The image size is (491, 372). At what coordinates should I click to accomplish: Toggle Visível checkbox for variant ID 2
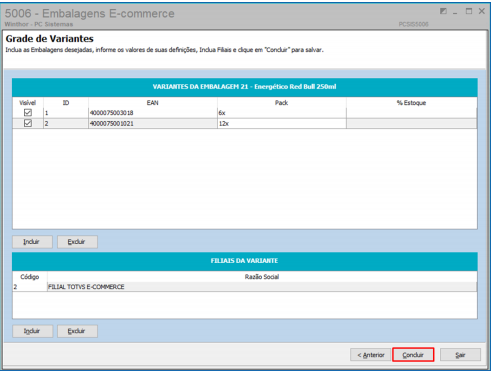click(28, 123)
